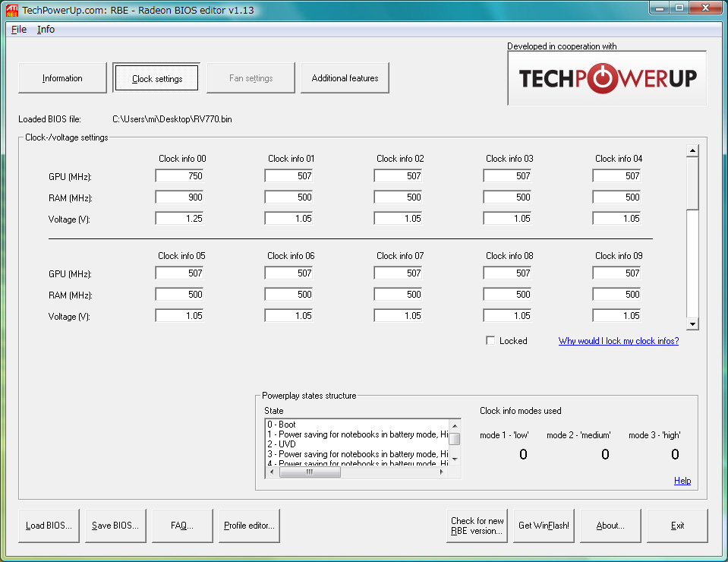The image size is (728, 562).
Task: Open the Info menu
Action: 46,30
